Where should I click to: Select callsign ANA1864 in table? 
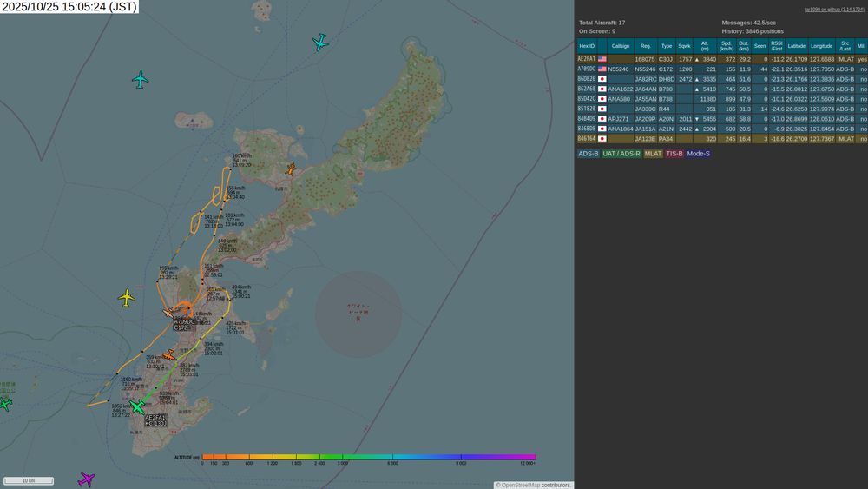coord(620,129)
